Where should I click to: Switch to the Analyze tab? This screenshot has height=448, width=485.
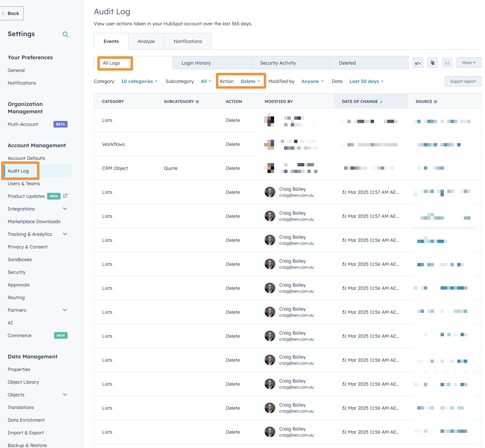click(x=146, y=41)
